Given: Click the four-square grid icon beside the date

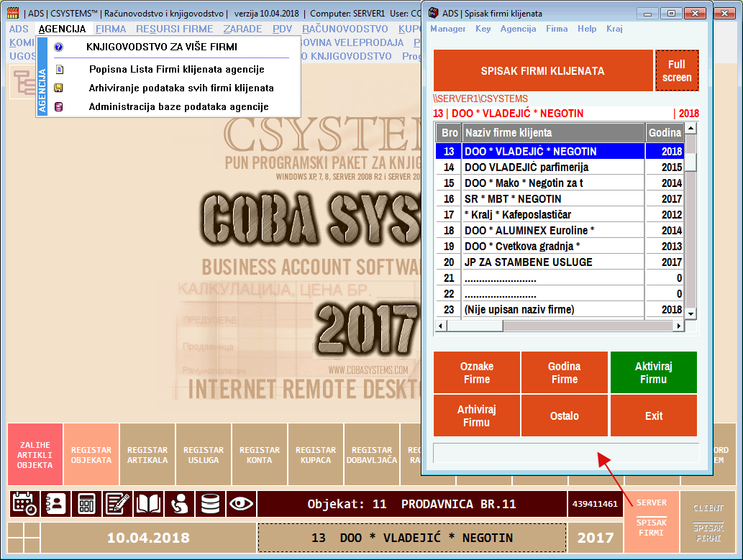Looking at the screenshot, I should 23,538.
